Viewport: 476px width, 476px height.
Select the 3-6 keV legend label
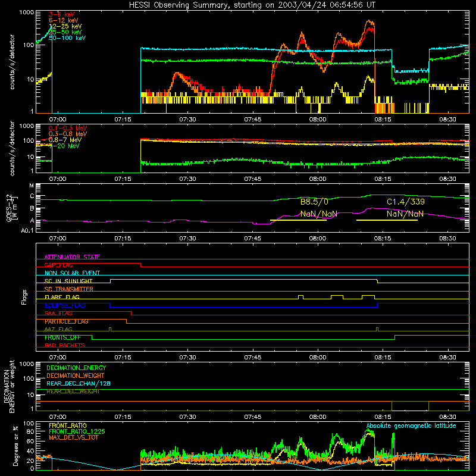62,14
